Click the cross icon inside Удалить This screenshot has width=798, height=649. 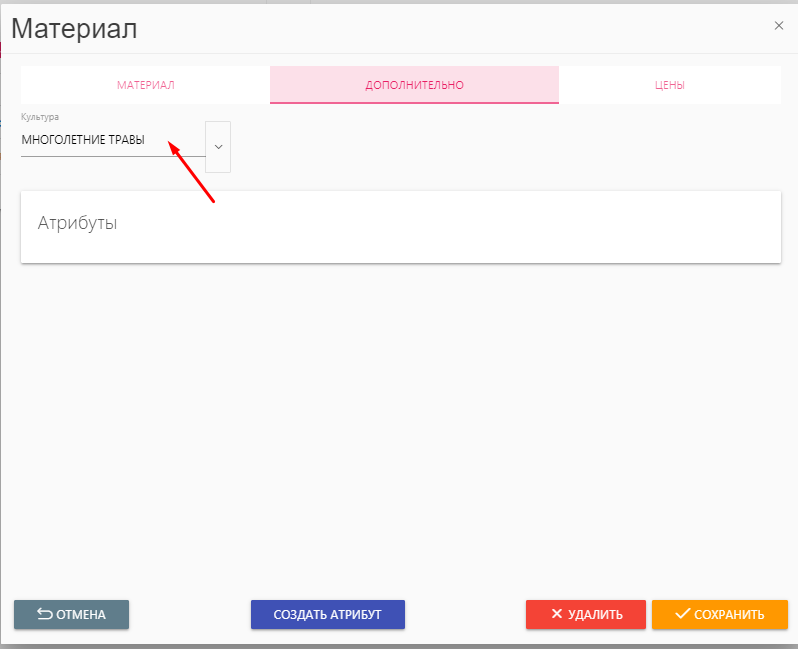[556, 614]
